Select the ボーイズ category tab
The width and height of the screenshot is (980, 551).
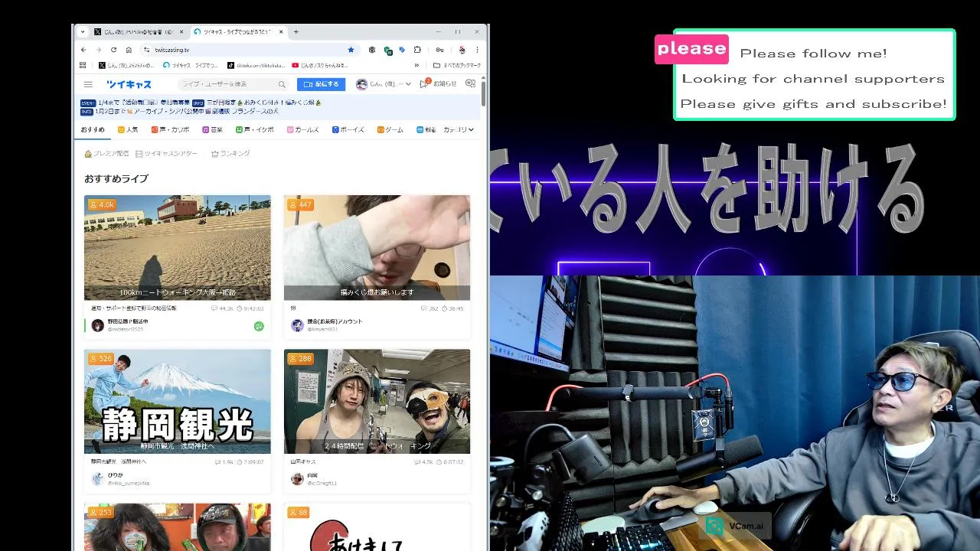pos(348,130)
